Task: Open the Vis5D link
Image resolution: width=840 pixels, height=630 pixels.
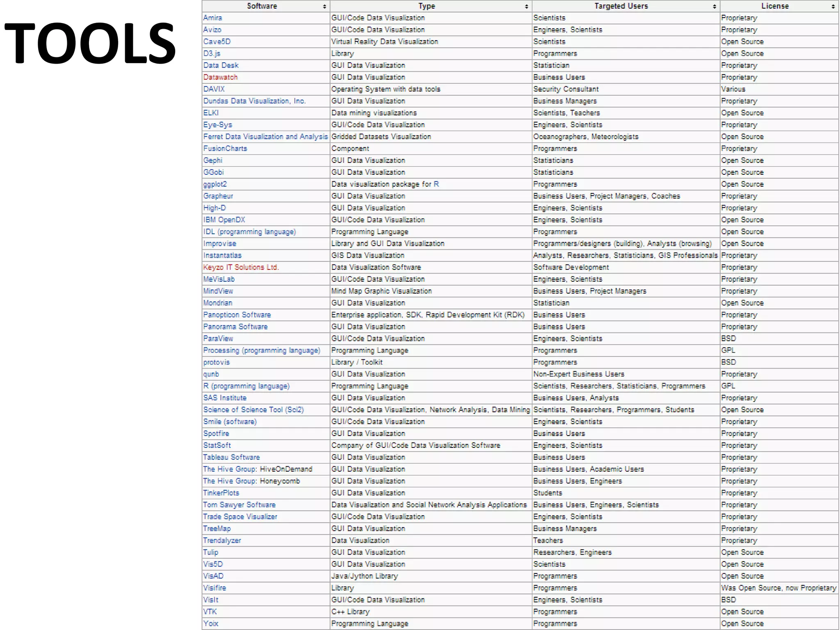Action: [213, 565]
